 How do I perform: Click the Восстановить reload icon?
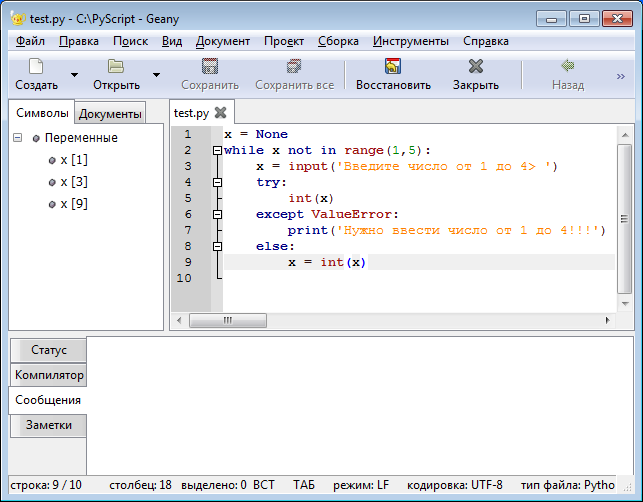coord(393,67)
